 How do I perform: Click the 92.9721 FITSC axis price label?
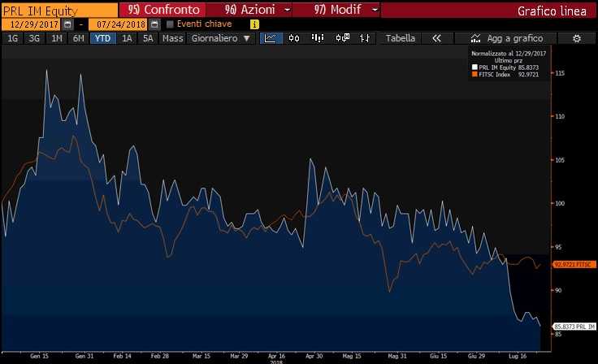[574, 264]
